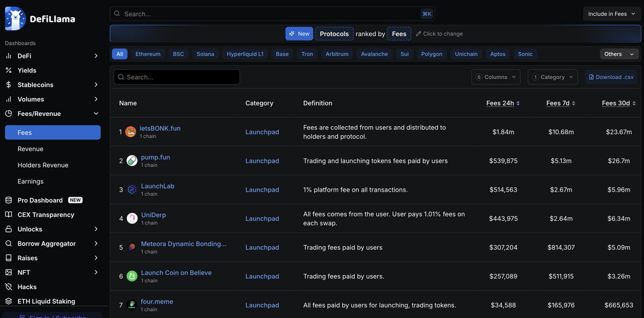Filter by Unichain chain

tap(466, 54)
